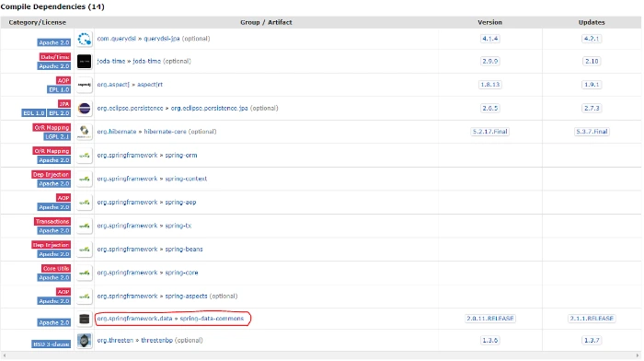Open the spring-tx artifact link
Viewport: 644px width, 361px height.
pyautogui.click(x=178, y=226)
